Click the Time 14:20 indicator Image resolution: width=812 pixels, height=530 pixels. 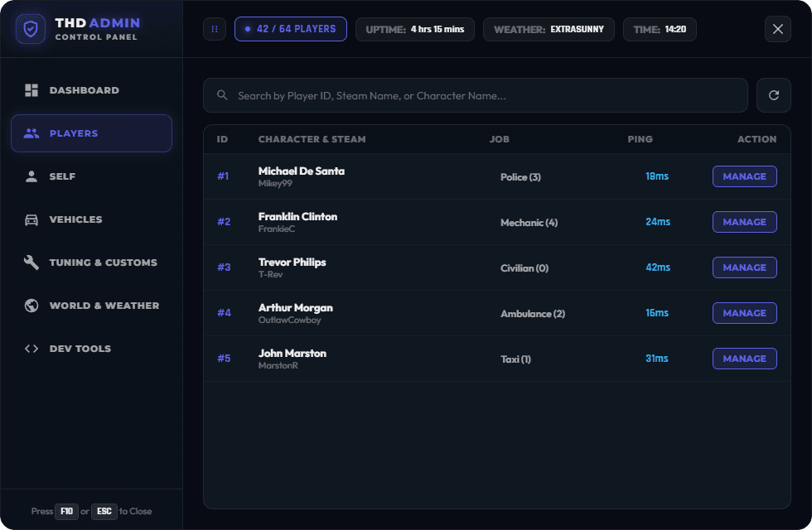(x=660, y=29)
